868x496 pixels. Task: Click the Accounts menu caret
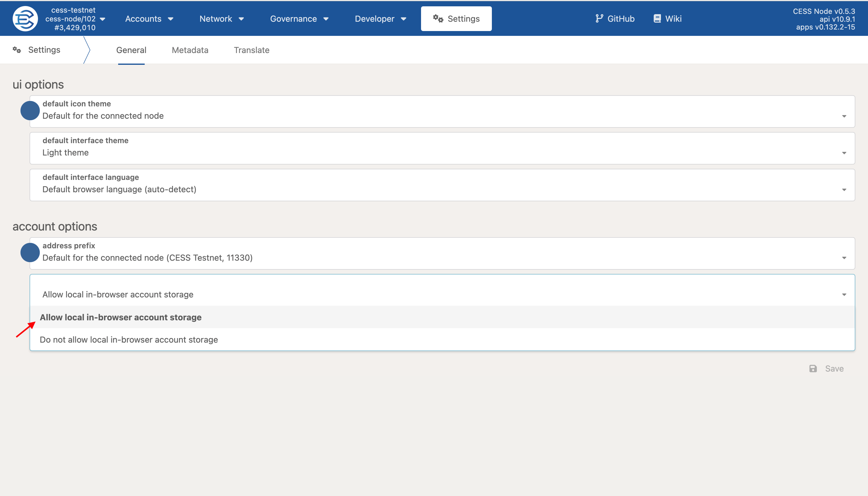pos(171,19)
